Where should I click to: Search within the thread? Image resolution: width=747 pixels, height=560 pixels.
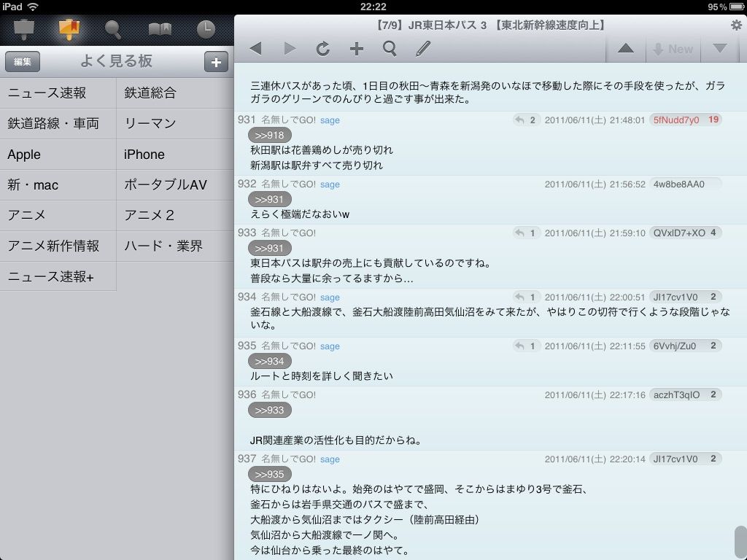pyautogui.click(x=390, y=49)
